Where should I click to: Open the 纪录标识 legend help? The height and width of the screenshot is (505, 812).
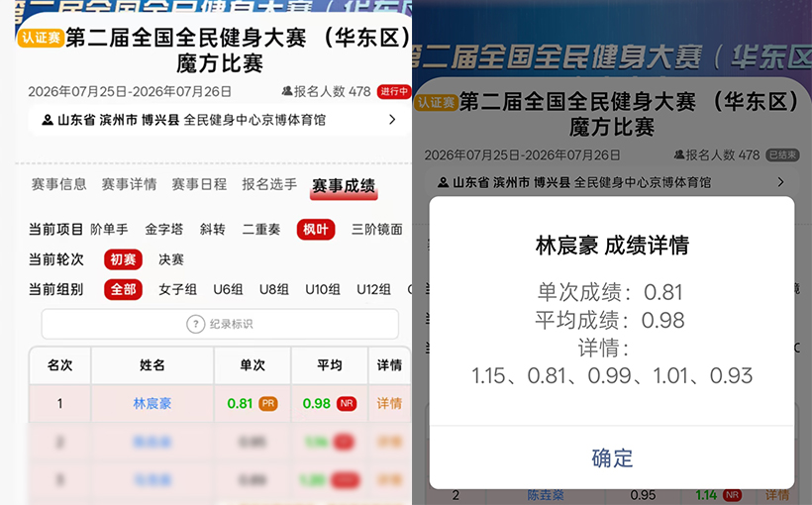coord(220,324)
